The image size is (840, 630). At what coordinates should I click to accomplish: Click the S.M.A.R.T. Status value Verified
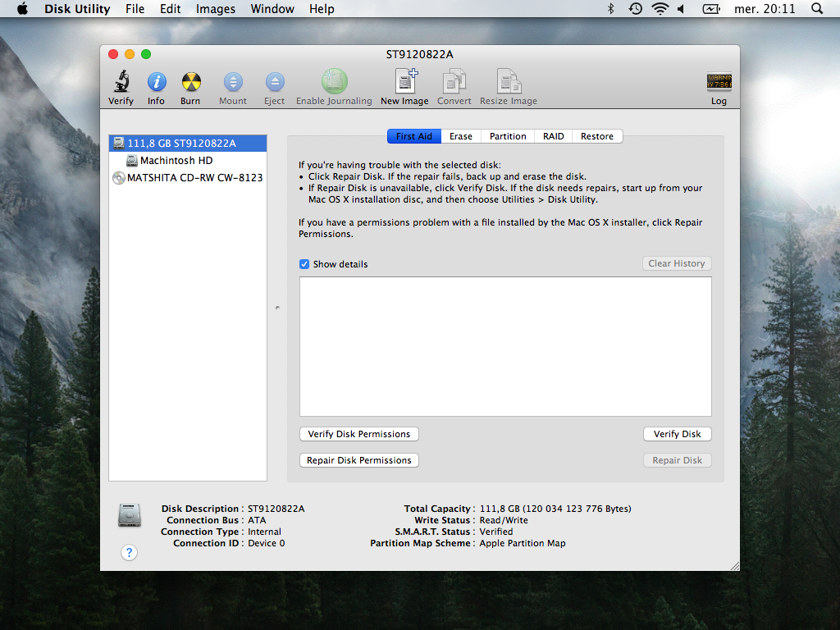tap(496, 532)
